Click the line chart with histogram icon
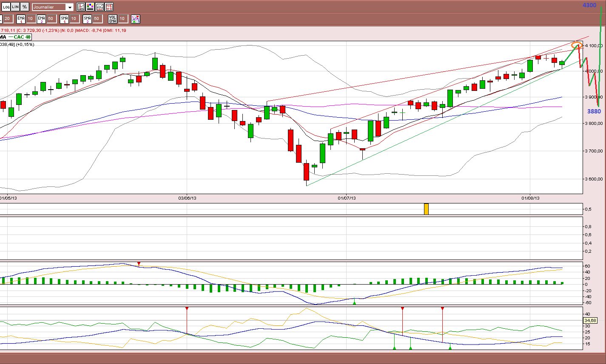 pos(100,7)
